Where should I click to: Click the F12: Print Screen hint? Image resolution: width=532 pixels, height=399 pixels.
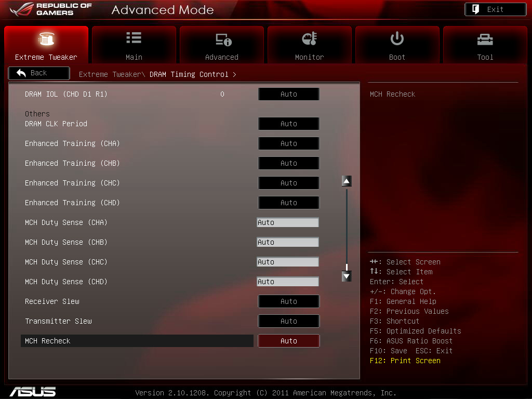point(405,361)
